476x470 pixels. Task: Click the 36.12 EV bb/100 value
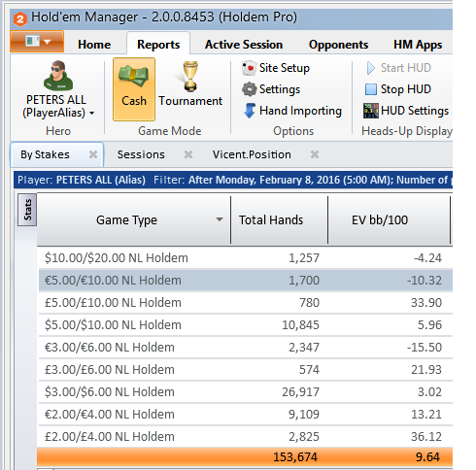click(426, 437)
